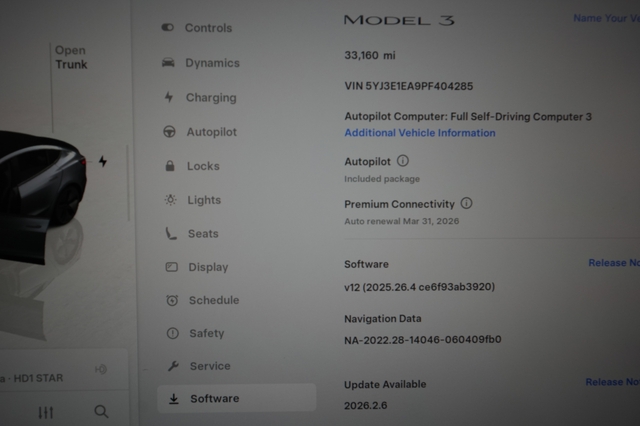The width and height of the screenshot is (640, 426).
Task: Tap the Service wrench icon
Action: [173, 366]
